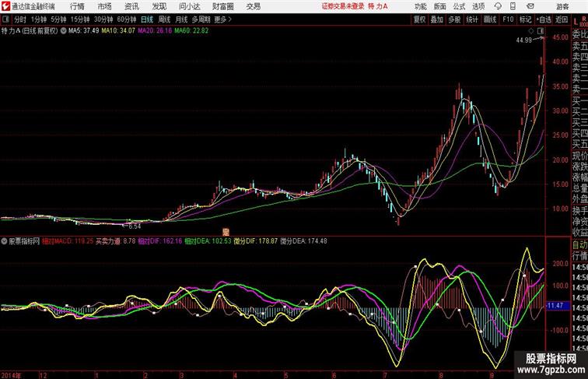Click the 2014年 date axis label
The width and height of the screenshot is (588, 379).
click(x=11, y=375)
